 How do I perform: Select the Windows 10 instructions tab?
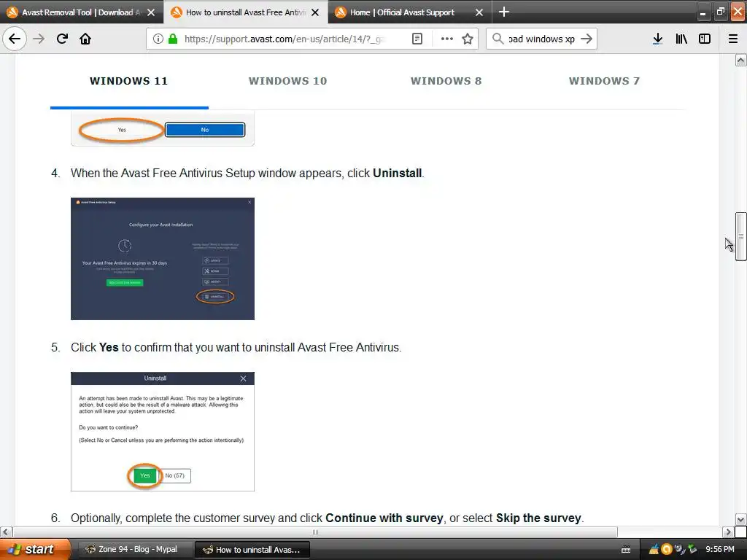pyautogui.click(x=287, y=81)
